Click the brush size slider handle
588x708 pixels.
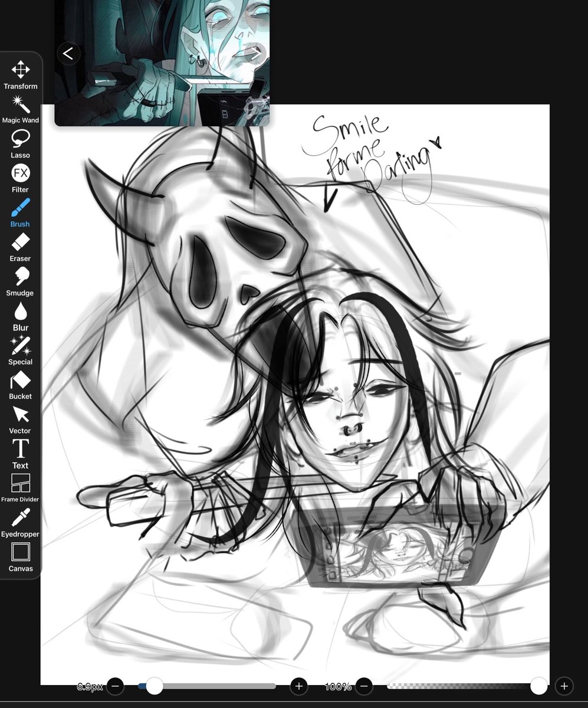(x=155, y=686)
